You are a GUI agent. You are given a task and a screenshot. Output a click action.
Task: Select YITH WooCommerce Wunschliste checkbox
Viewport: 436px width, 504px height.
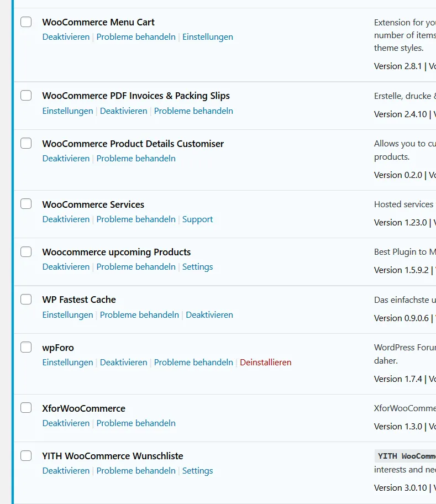click(x=26, y=456)
